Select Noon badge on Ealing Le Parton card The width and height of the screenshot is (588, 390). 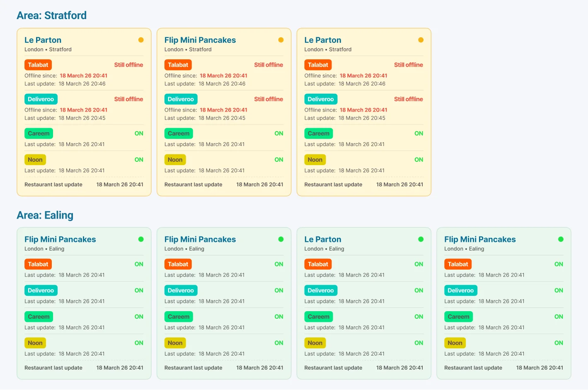click(315, 343)
